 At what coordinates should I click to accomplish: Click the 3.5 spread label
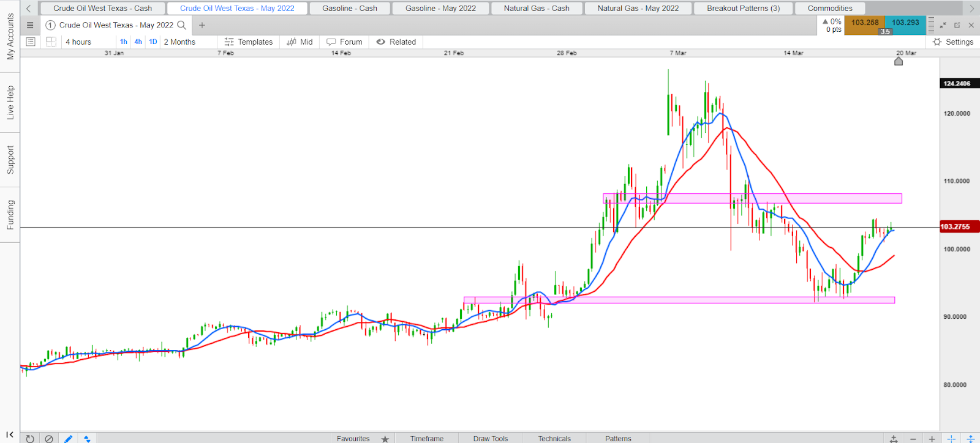click(885, 31)
